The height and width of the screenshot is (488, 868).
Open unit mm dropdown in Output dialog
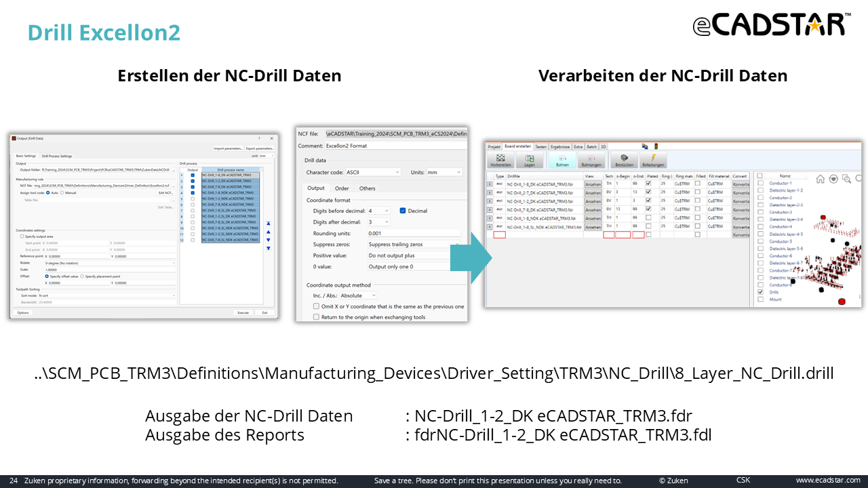[x=267, y=156]
